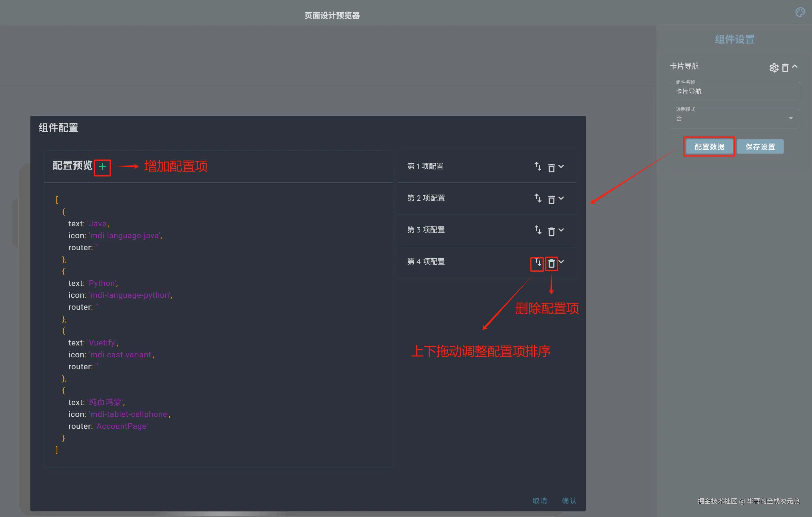Click the sort handle of item 4 config
This screenshot has height=517, width=812.
(x=538, y=262)
